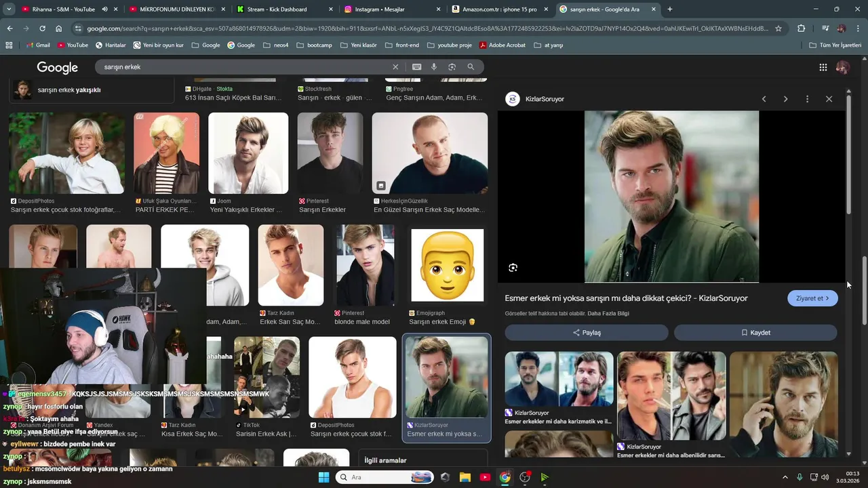Open HerkesİçinGüzellik hair model thumbnail
868x488 pixels.
click(x=430, y=153)
